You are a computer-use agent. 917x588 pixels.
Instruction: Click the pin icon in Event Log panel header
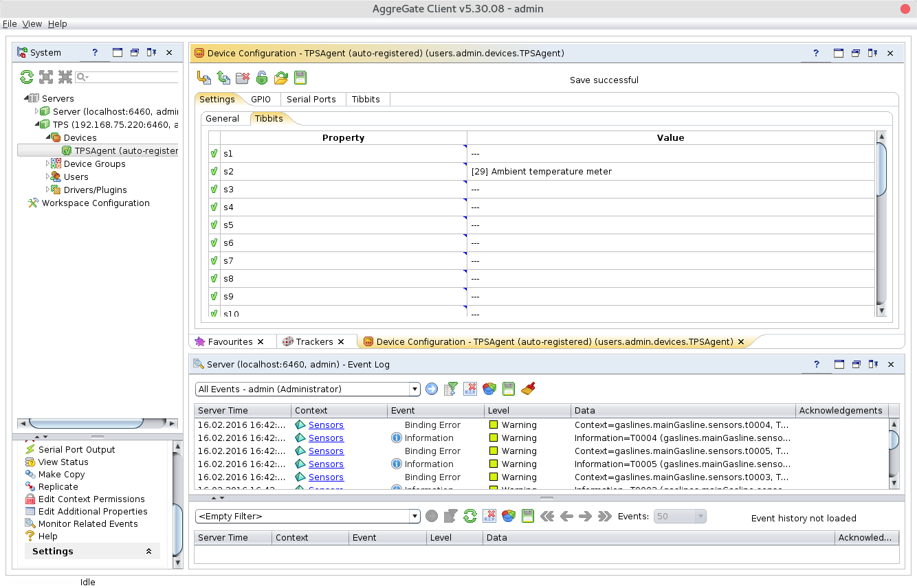873,365
